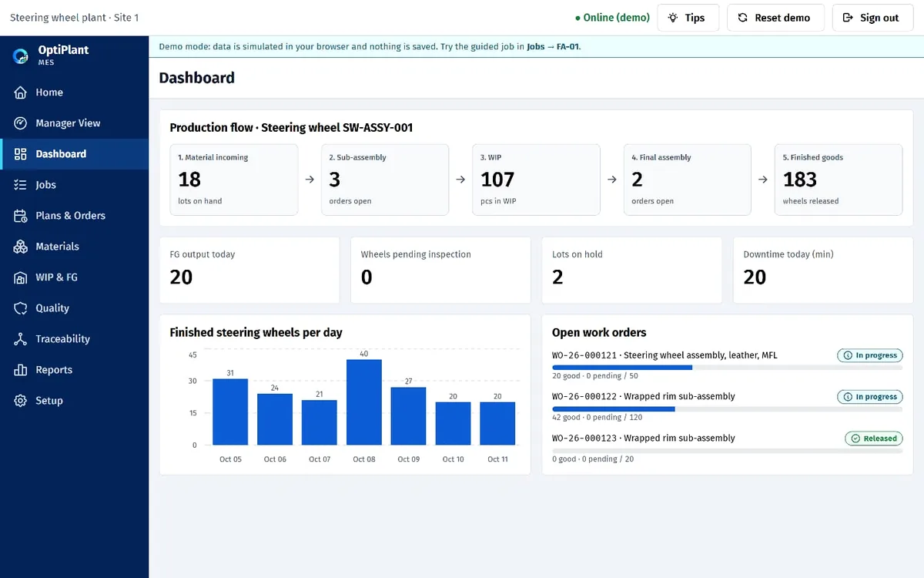This screenshot has height=578, width=924.
Task: Click the Traceability branch icon
Action: tap(21, 339)
